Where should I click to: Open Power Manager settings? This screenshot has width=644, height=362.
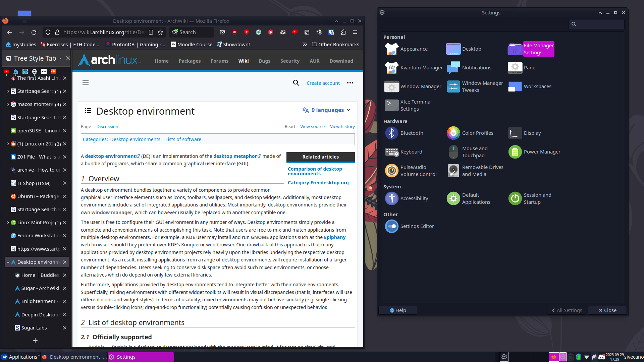pos(515,152)
